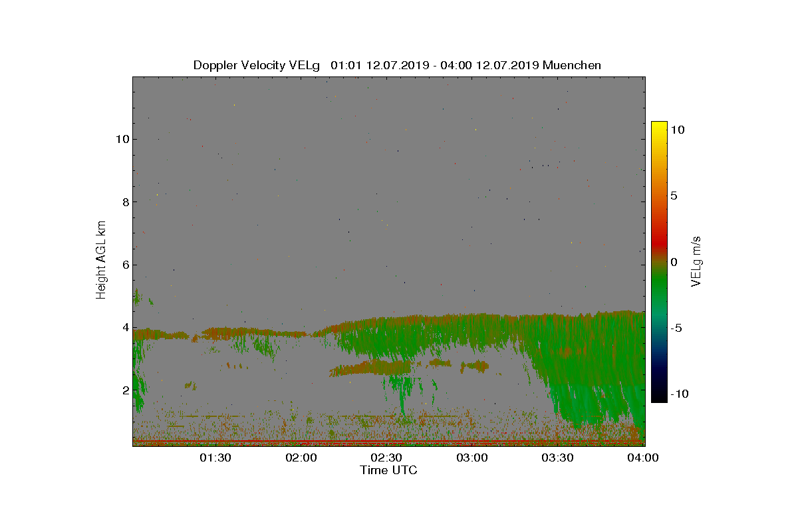Image resolution: width=798 pixels, height=532 pixels.
Task: Click the 'Time UTC' axis label
Action: click(x=388, y=470)
